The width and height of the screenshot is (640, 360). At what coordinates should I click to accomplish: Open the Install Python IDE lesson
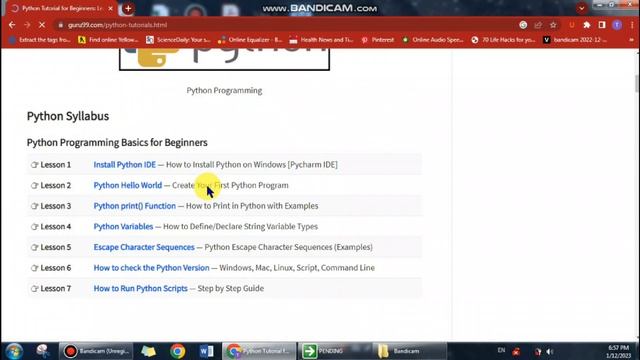click(124, 164)
